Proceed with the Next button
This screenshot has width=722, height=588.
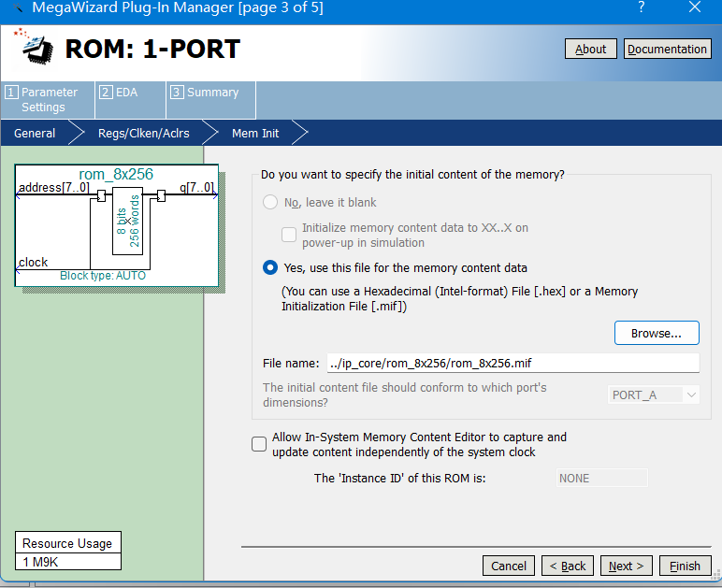(x=627, y=566)
